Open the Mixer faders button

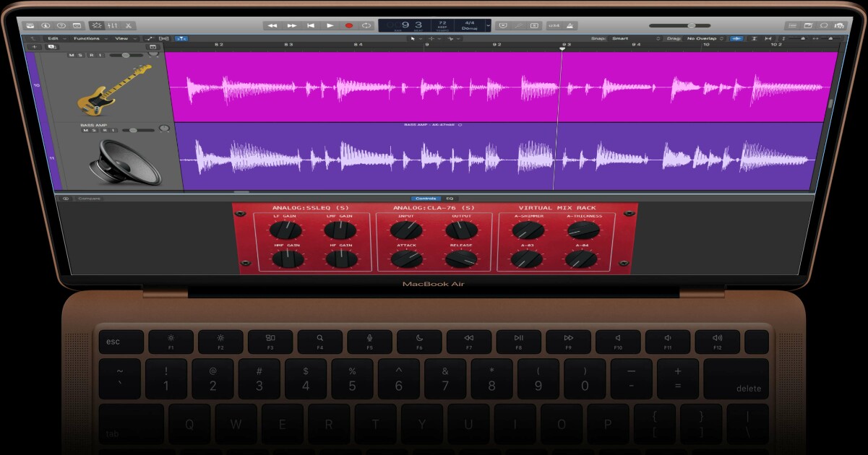tap(113, 25)
